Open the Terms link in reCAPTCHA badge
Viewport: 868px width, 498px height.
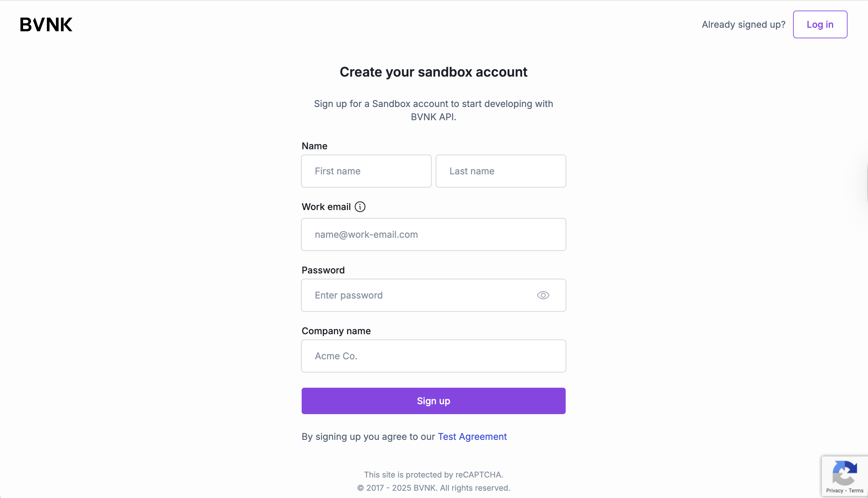(856, 490)
